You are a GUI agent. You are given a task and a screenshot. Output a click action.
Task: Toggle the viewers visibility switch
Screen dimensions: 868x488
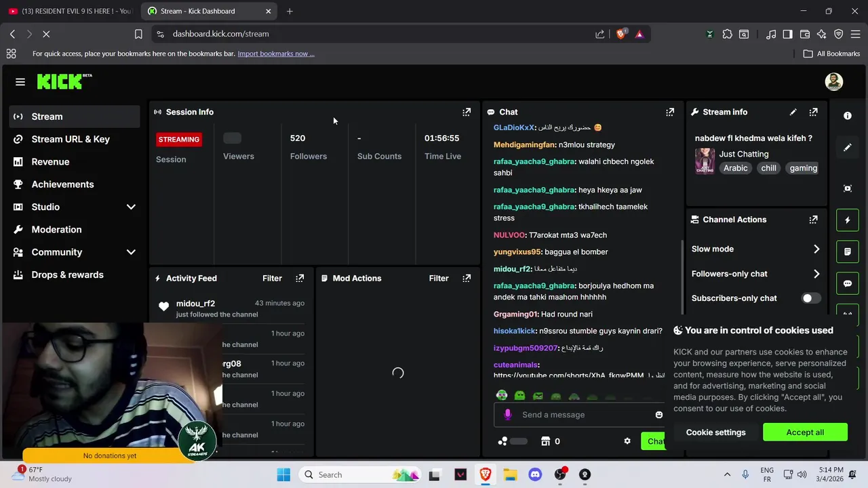(232, 138)
